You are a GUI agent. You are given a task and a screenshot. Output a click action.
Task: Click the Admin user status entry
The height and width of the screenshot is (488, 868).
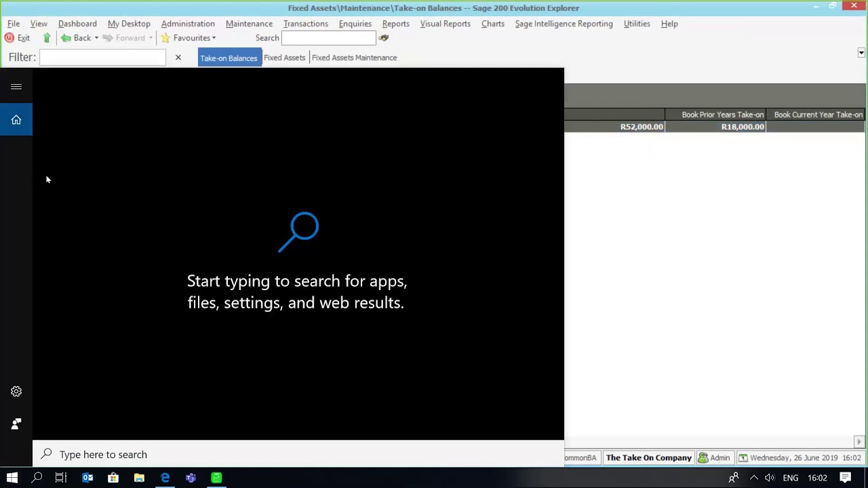coord(715,458)
